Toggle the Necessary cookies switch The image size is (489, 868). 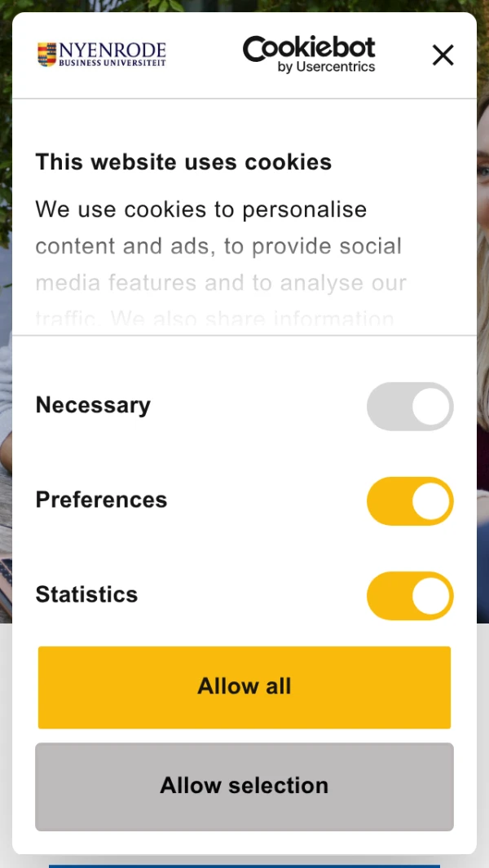coord(410,406)
